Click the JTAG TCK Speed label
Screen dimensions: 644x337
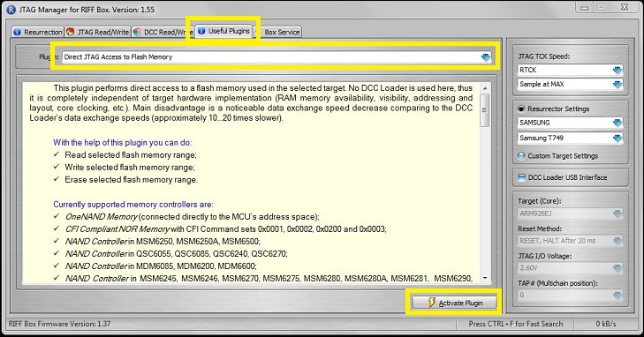544,56
